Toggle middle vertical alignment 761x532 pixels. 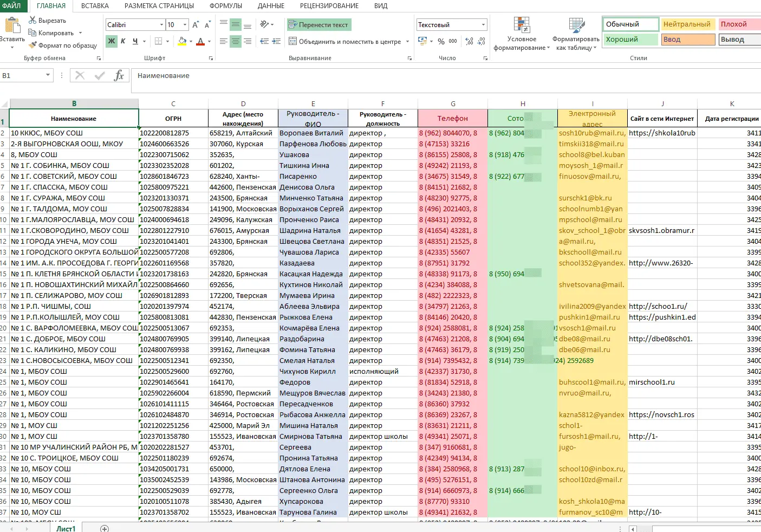coord(236,24)
